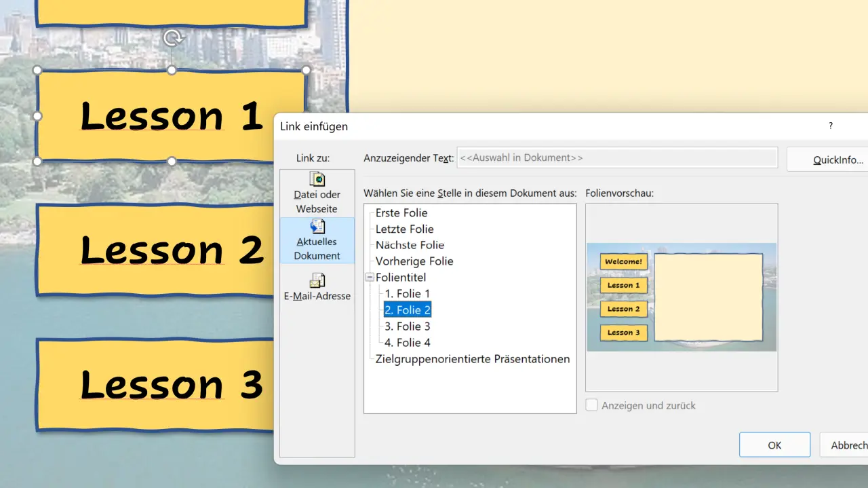The height and width of the screenshot is (488, 868).
Task: Click the Datei oder Webseite icon
Action: click(x=317, y=179)
